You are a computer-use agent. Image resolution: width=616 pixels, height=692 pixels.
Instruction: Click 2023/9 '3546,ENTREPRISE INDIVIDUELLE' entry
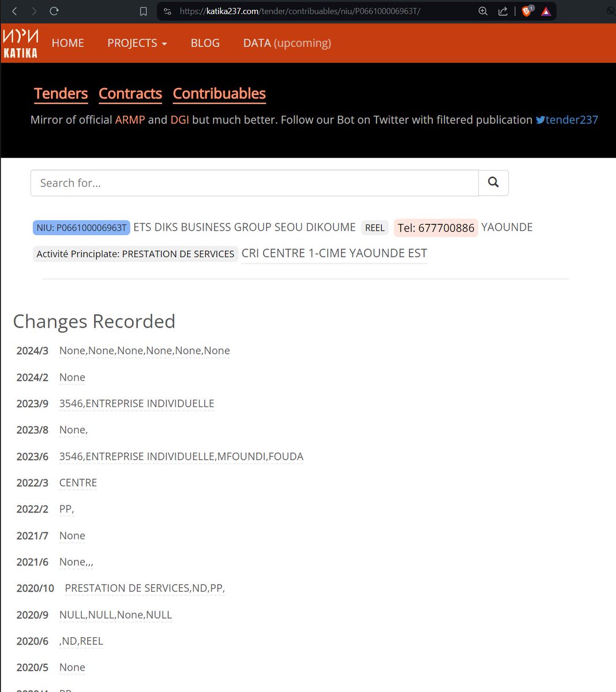point(137,404)
